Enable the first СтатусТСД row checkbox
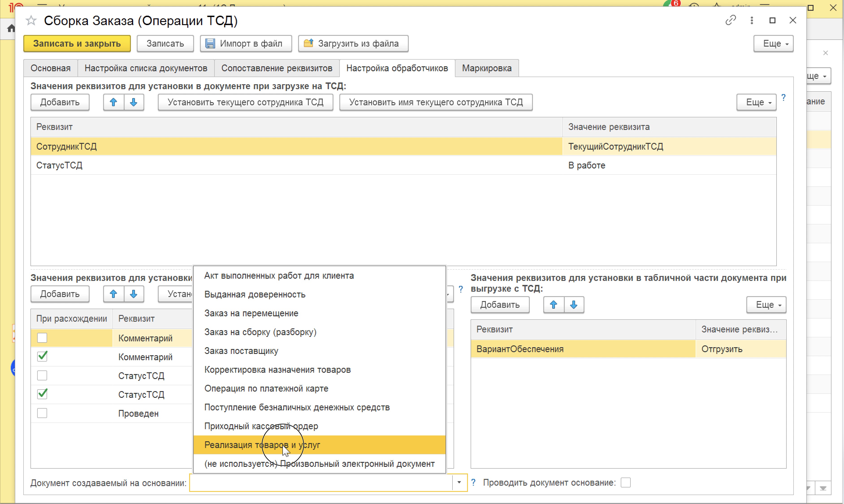The width and height of the screenshot is (844, 504). pos(42,376)
